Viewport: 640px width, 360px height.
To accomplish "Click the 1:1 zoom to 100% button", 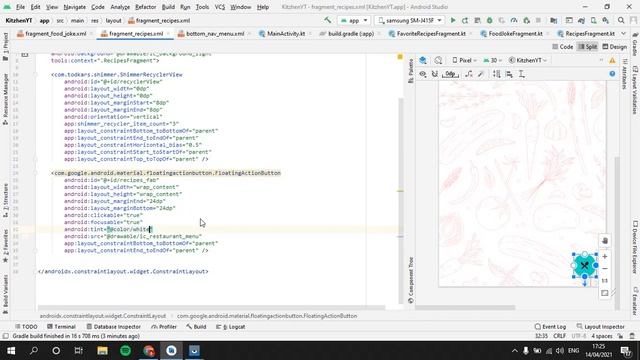I will pos(605,281).
